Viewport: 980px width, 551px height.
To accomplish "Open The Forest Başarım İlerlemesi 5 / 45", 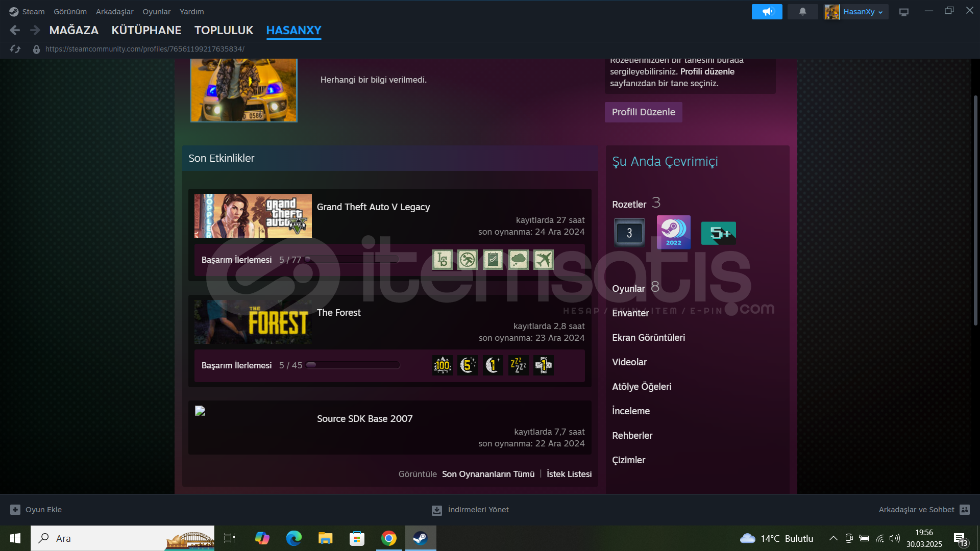I will (252, 365).
